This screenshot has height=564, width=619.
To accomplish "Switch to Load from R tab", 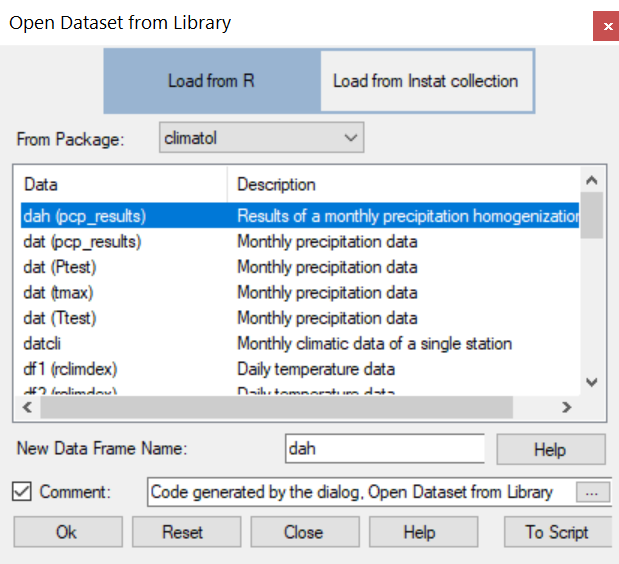I will point(212,81).
